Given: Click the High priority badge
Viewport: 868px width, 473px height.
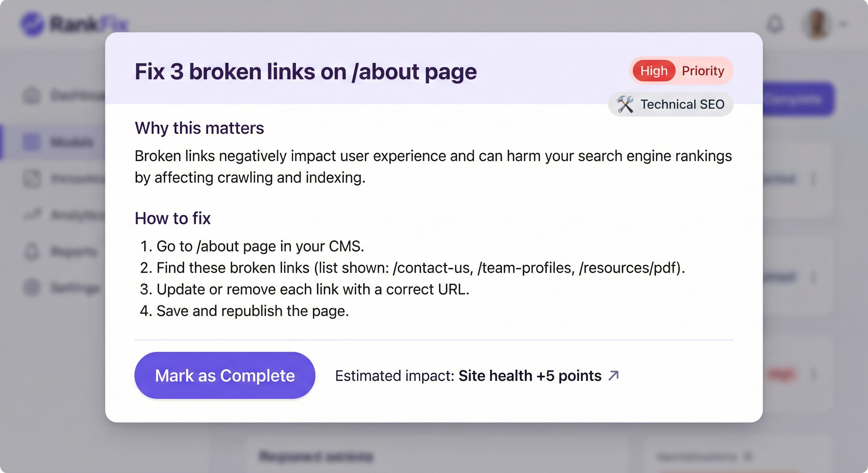Looking at the screenshot, I should point(654,71).
